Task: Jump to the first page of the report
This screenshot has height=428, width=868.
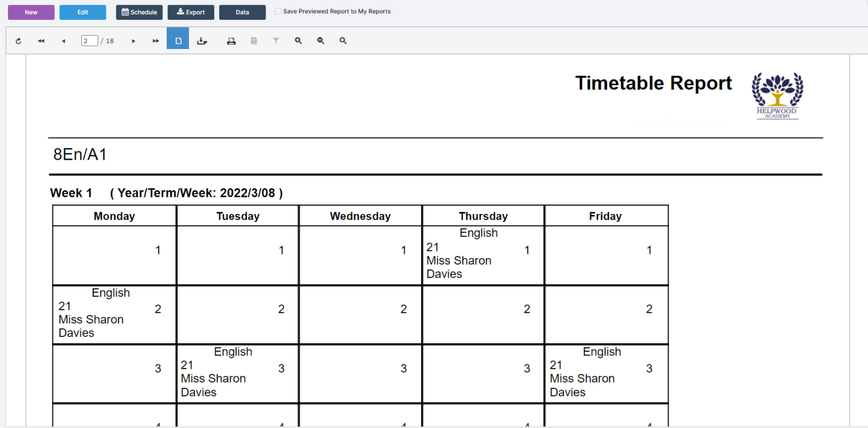Action: [40, 40]
